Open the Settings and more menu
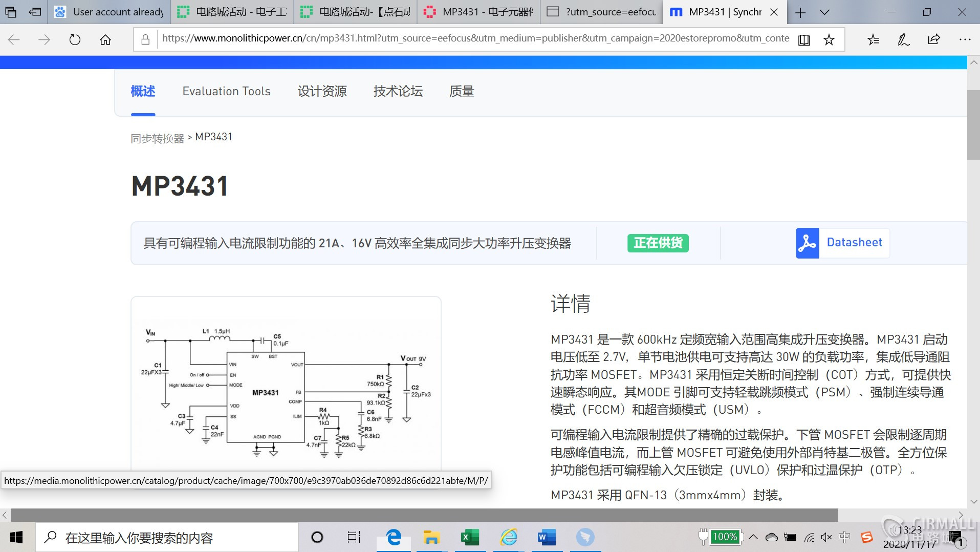The height and width of the screenshot is (552, 980). coord(965,39)
